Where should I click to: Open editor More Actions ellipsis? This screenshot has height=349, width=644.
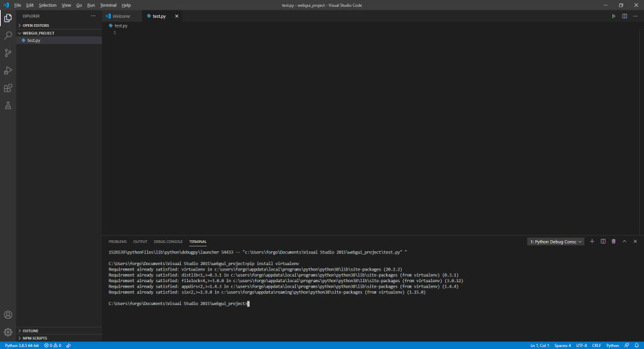click(x=635, y=16)
